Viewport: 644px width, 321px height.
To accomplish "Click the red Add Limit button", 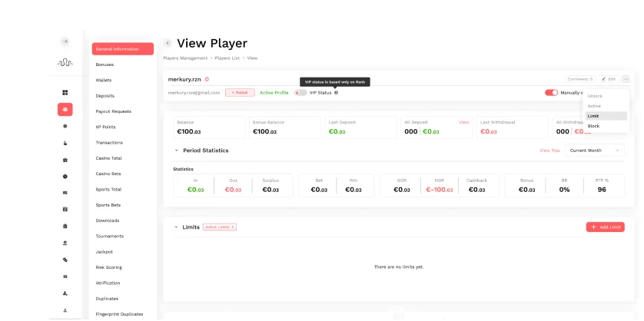I will (x=605, y=227).
